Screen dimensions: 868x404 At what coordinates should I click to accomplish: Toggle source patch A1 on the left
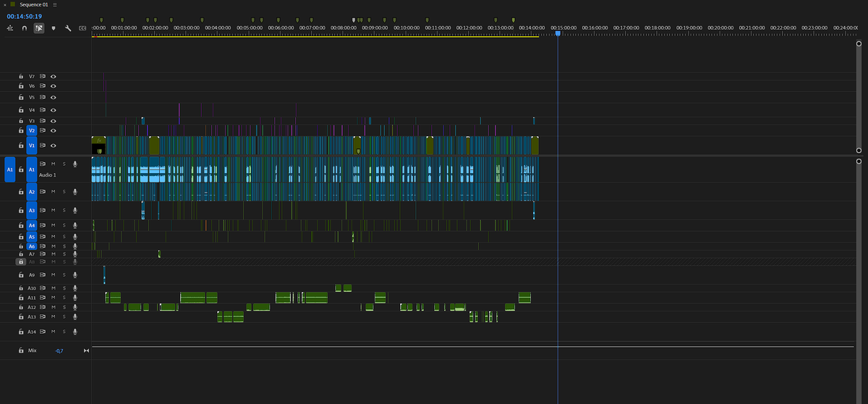click(10, 169)
